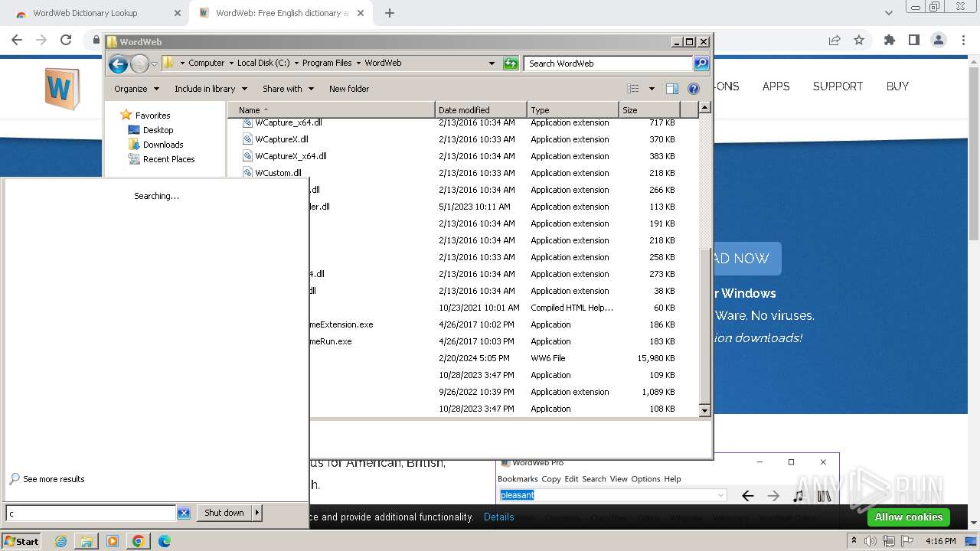Open a new Chrome tab
This screenshot has height=551, width=980.
point(390,13)
